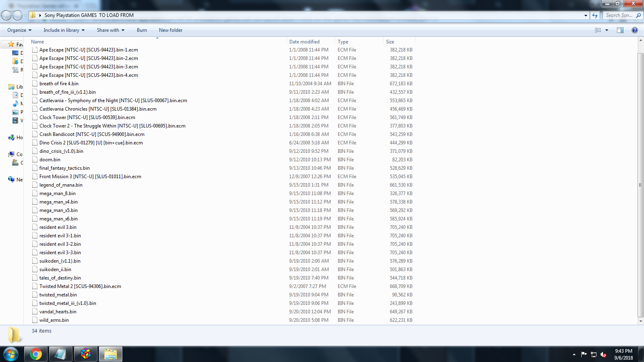Select Front Mission 3 ecm file
Image resolution: width=644 pixels, height=362 pixels.
(x=90, y=177)
